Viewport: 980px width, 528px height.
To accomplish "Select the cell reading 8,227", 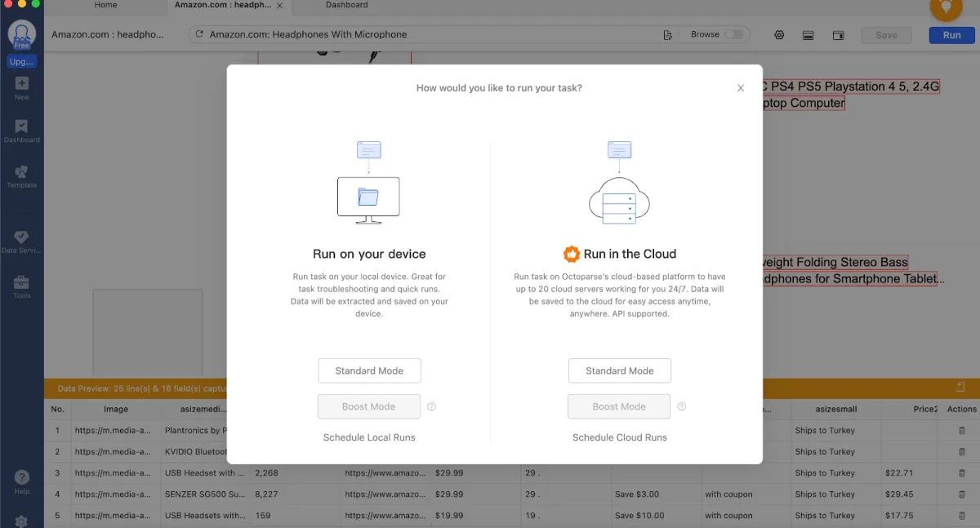I will click(296, 494).
